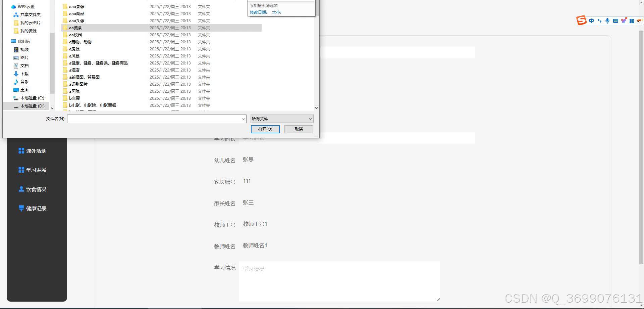Viewport: 644px width, 309px height.
Task: Click the 大小 search filter
Action: (x=276, y=12)
